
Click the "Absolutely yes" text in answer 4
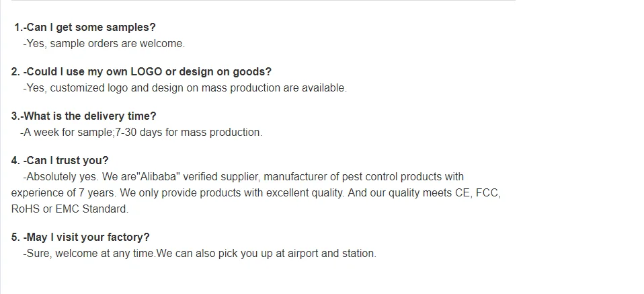click(61, 177)
